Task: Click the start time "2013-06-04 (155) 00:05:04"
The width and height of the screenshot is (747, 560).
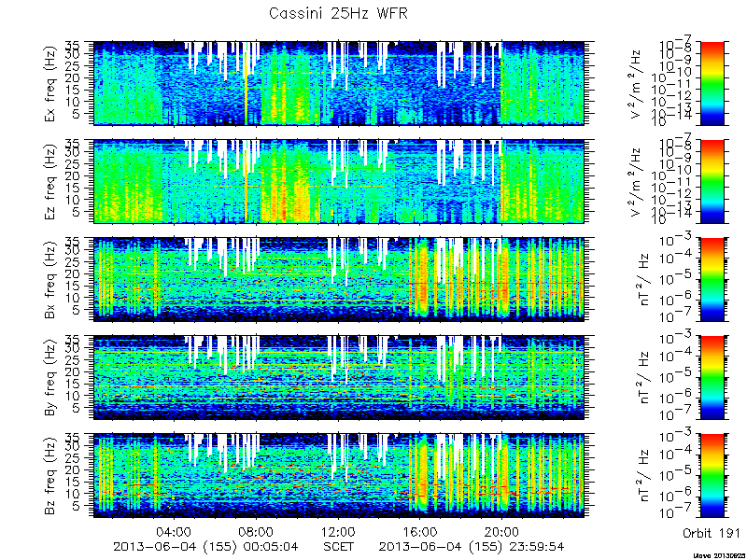Action: 205,547
